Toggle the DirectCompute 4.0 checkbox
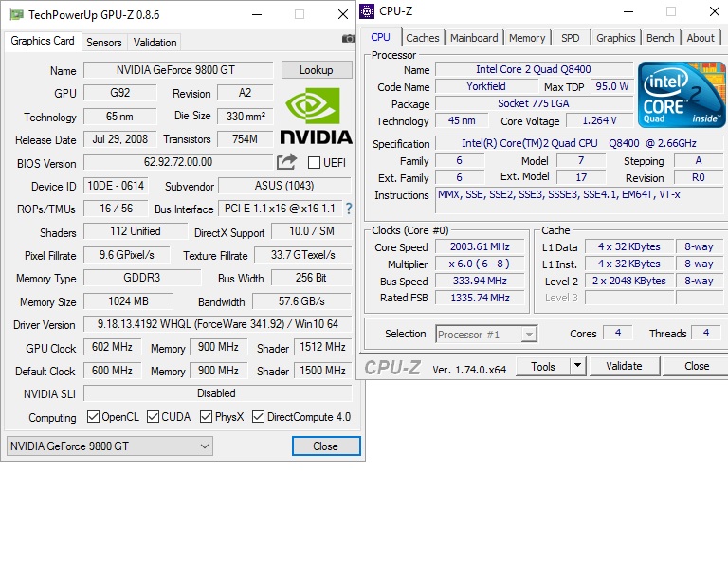728x582 pixels. pos(258,417)
